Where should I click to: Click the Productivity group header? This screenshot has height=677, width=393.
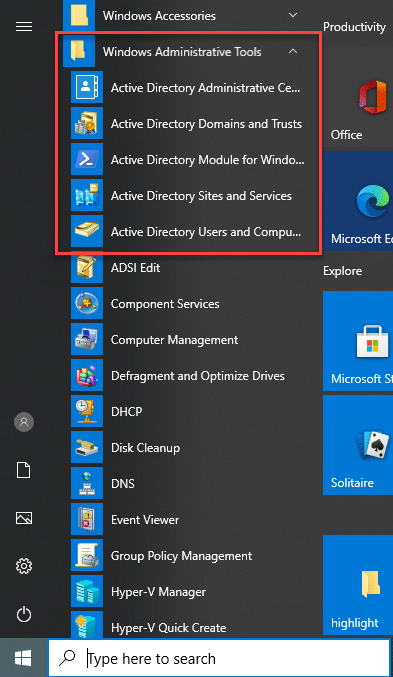click(x=354, y=27)
